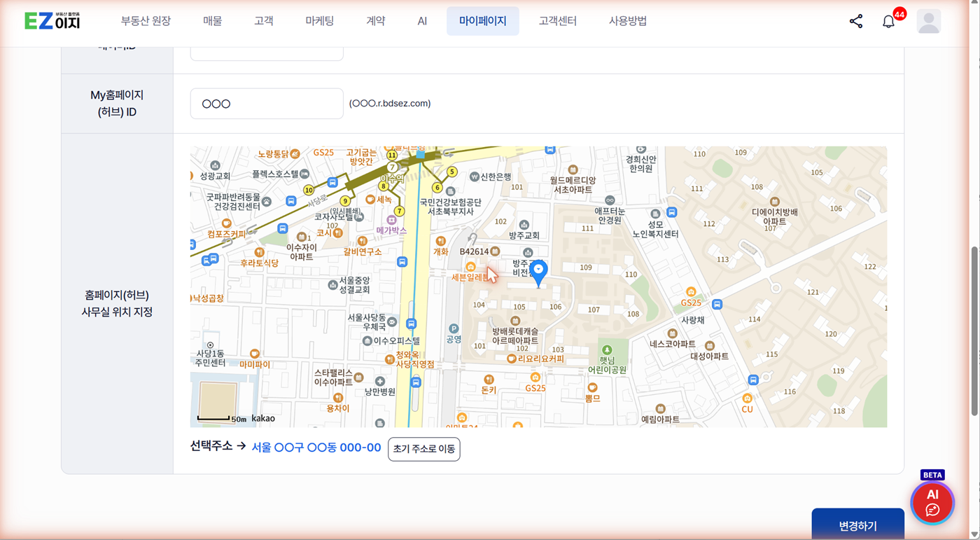Click the 리요리요커피 cafe icon
The height and width of the screenshot is (540, 980).
tap(512, 359)
